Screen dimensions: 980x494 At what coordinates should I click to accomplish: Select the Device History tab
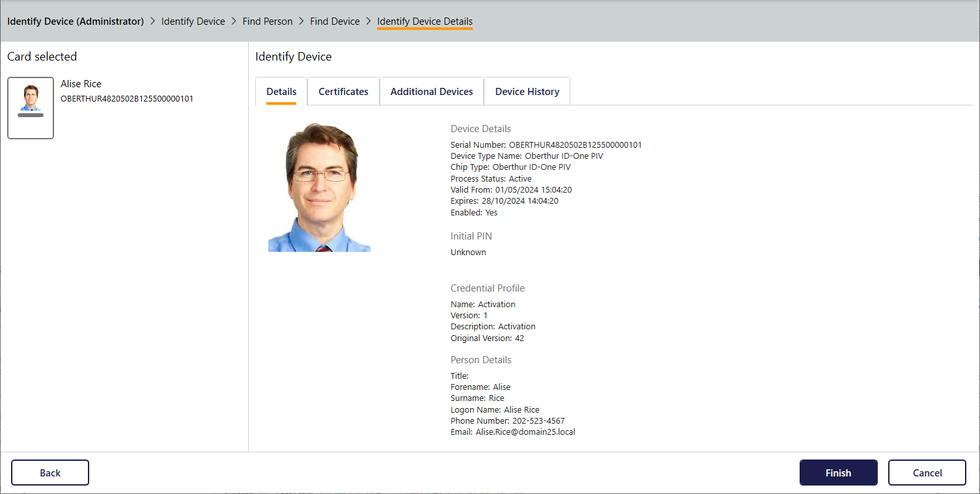coord(527,92)
